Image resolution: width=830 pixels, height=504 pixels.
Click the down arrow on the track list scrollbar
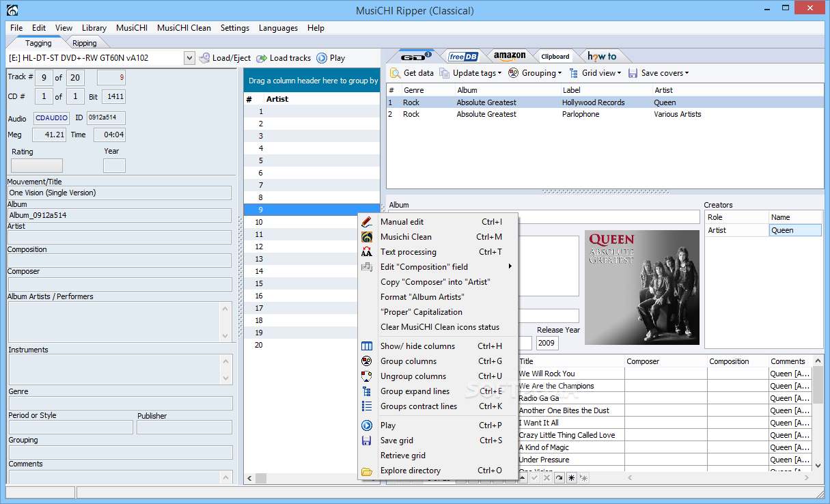[818, 466]
